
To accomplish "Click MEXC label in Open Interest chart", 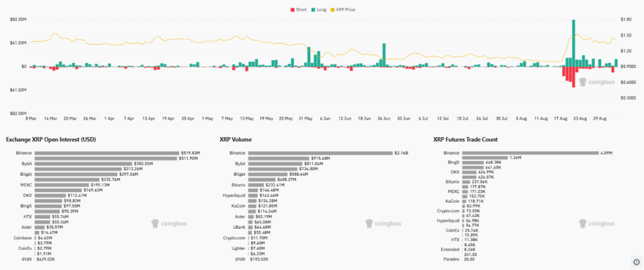I will (x=26, y=185).
